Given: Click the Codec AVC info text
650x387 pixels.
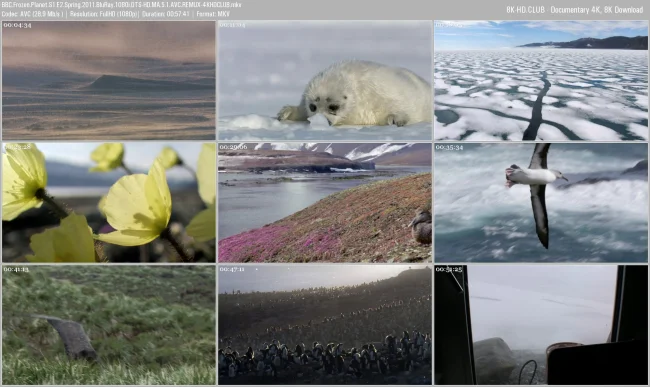Looking at the screenshot, I should click(x=33, y=14).
